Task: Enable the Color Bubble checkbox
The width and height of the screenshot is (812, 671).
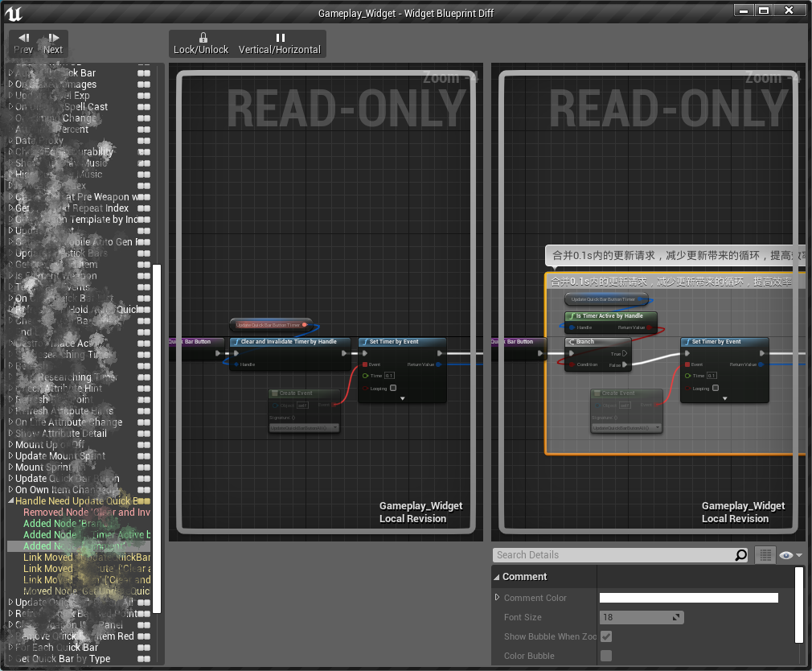Action: pyautogui.click(x=606, y=656)
